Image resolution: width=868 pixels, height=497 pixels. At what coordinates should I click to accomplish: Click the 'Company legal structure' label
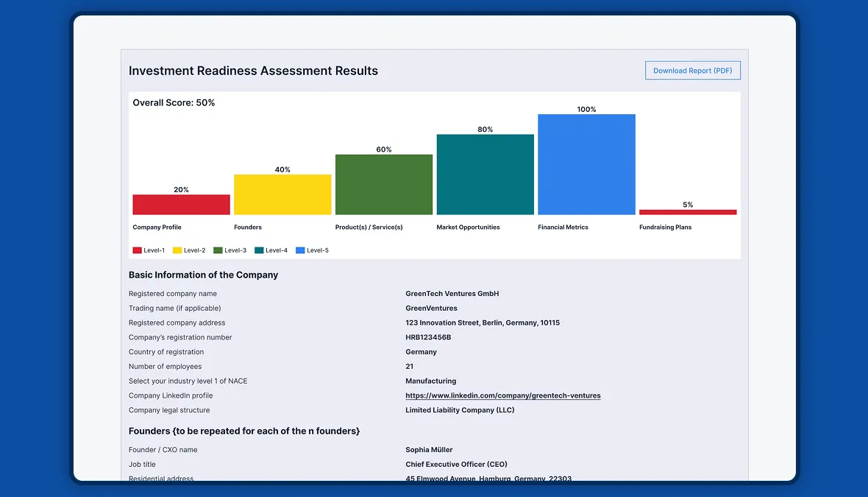(x=169, y=410)
